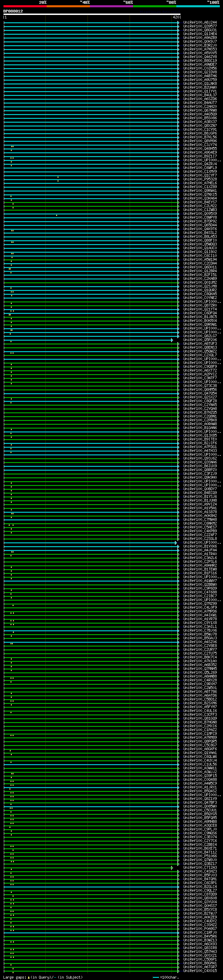This screenshot has width=223, height=980.
Task: Click arrowhead at end of UniRef100_Q8GU31 bar
Action: pyautogui.click(x=178, y=31)
